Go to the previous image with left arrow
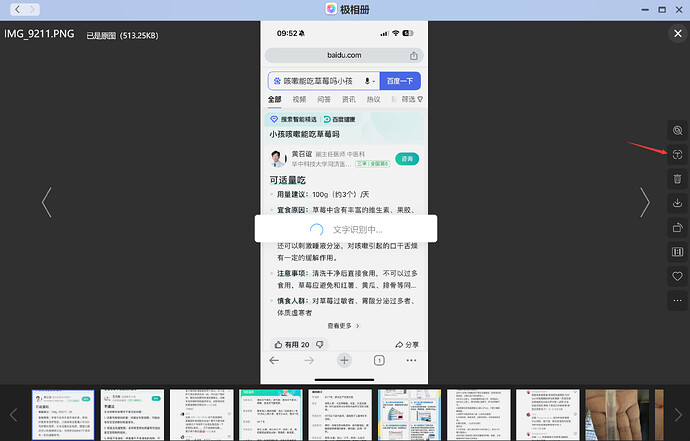The image size is (690, 441). (x=46, y=203)
